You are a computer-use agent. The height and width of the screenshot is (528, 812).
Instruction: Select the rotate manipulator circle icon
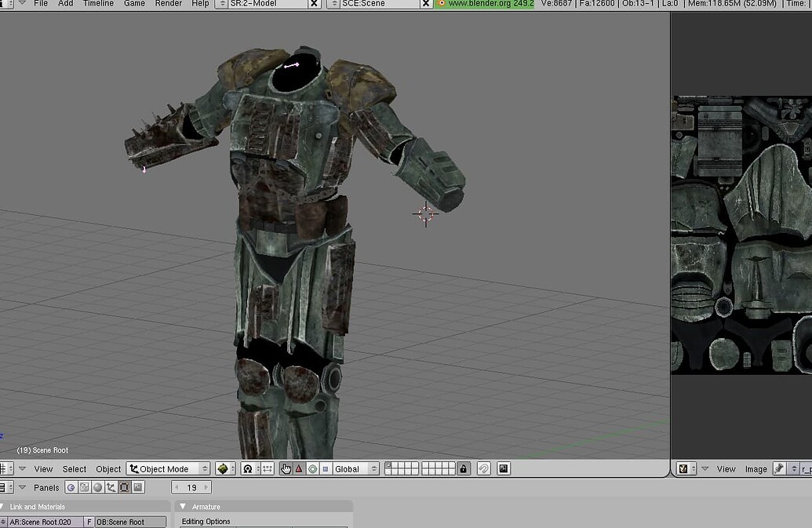pyautogui.click(x=312, y=468)
